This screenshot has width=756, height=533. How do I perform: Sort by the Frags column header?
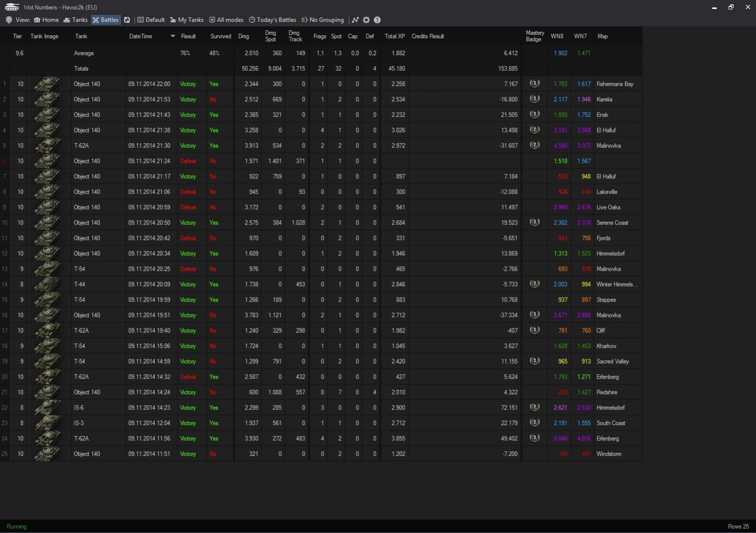tap(320, 36)
